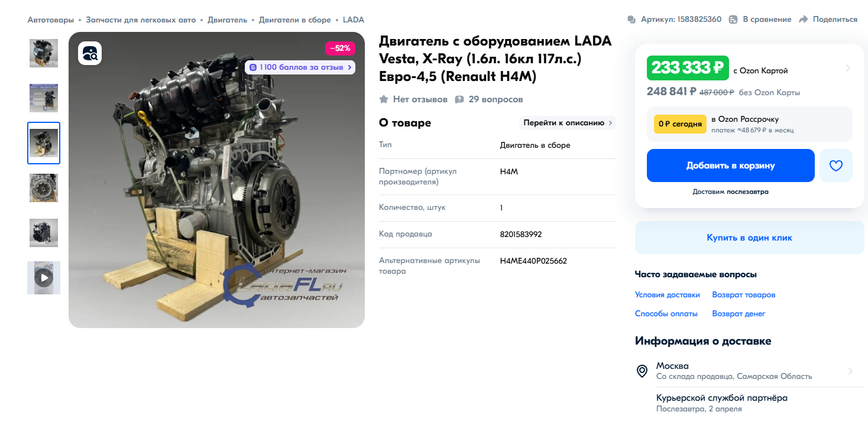The image size is (868, 425).
Task: Click the Share arrow icon
Action: 803,20
